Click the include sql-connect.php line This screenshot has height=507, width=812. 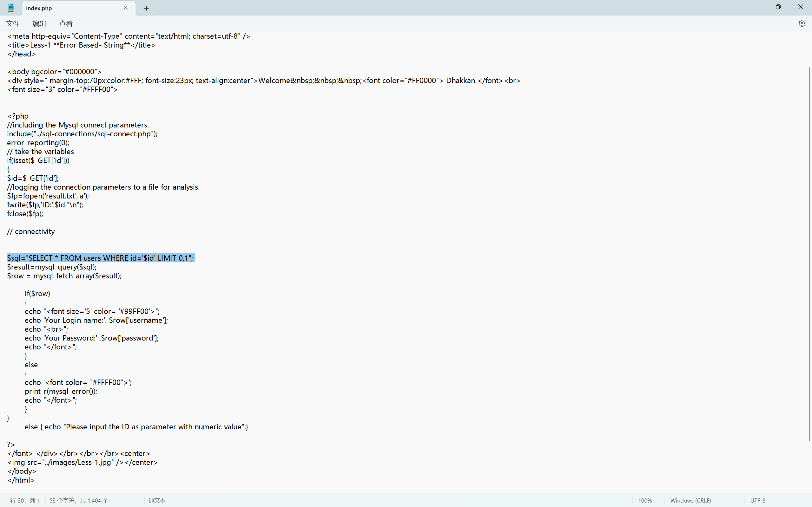point(82,134)
